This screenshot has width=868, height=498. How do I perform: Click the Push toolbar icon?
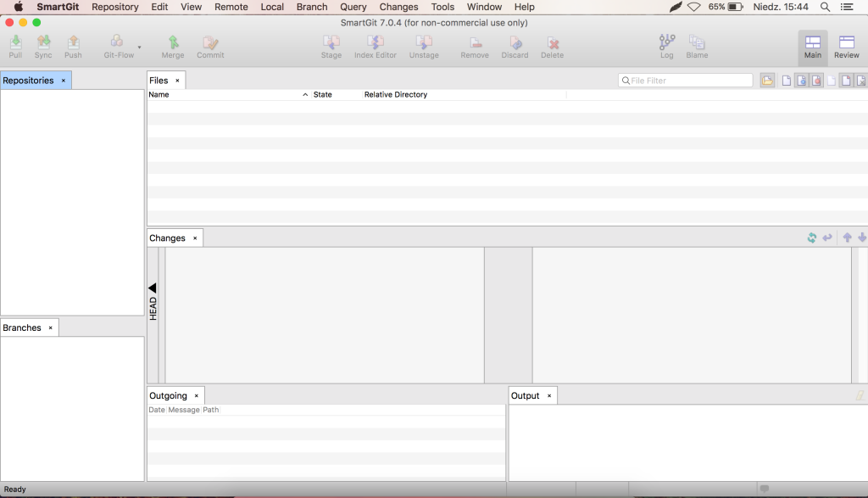click(x=73, y=47)
